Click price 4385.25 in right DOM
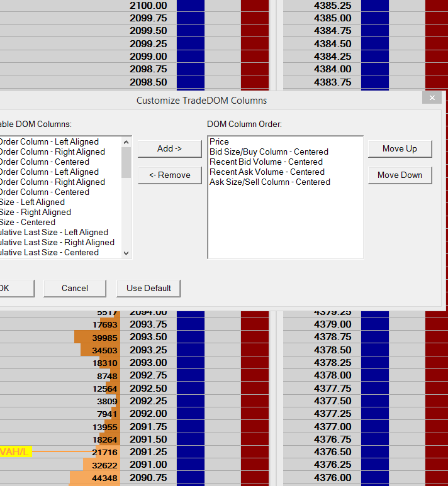Screen dimensions: 448x486 (x=333, y=6)
